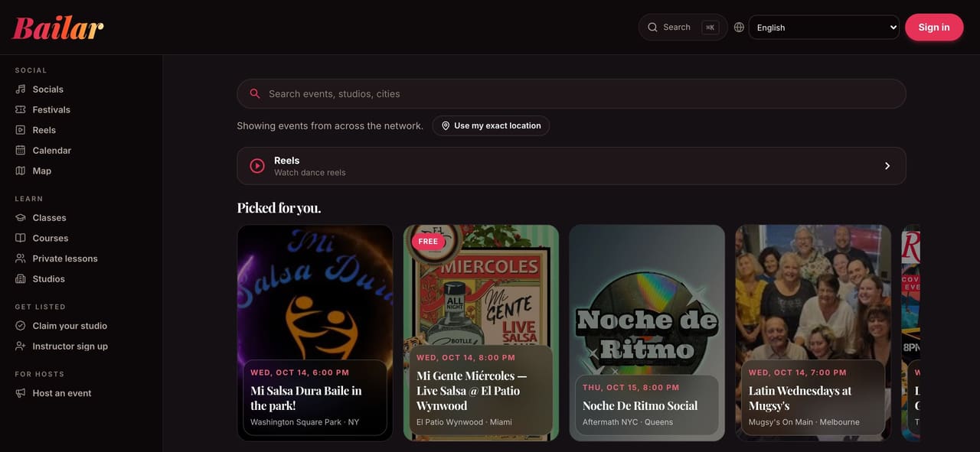Click the Aftermath NYC · Queens venue text
This screenshot has width=980, height=452.
628,422
